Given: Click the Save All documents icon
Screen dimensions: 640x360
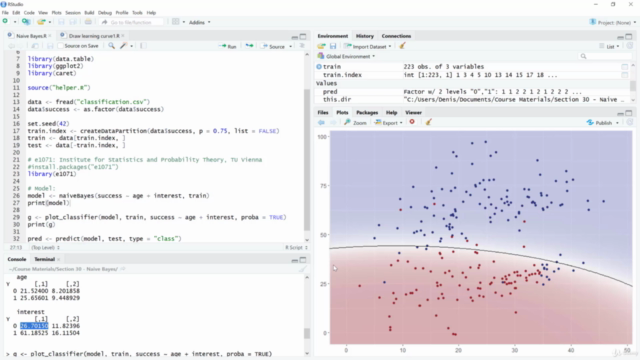Looking at the screenshot, I should (x=73, y=22).
